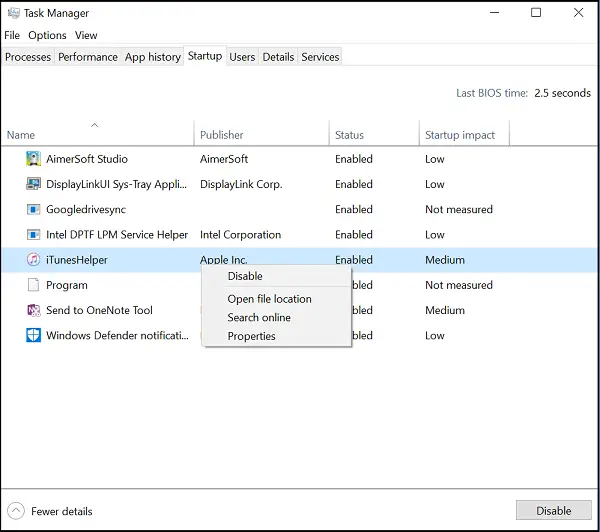
Task: Collapse view with Fewer details arrow
Action: [16, 511]
